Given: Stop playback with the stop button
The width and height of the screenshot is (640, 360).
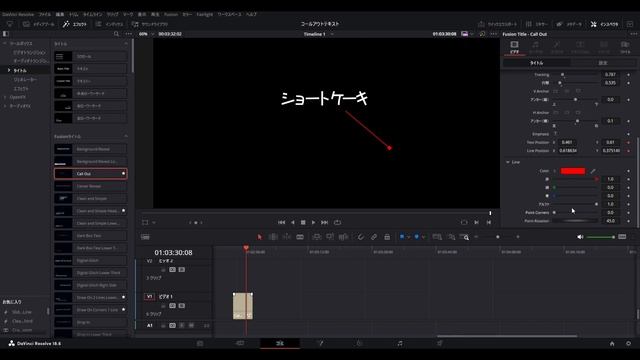Looking at the screenshot, I should click(x=303, y=222).
